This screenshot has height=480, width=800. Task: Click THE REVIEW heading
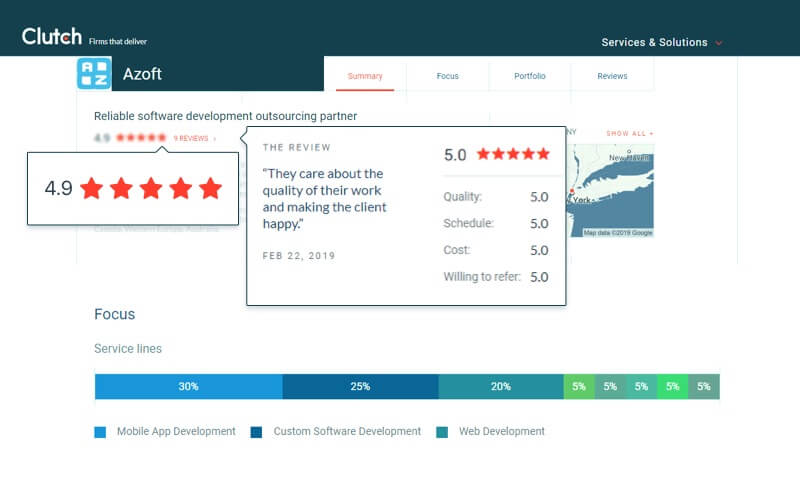(x=297, y=148)
